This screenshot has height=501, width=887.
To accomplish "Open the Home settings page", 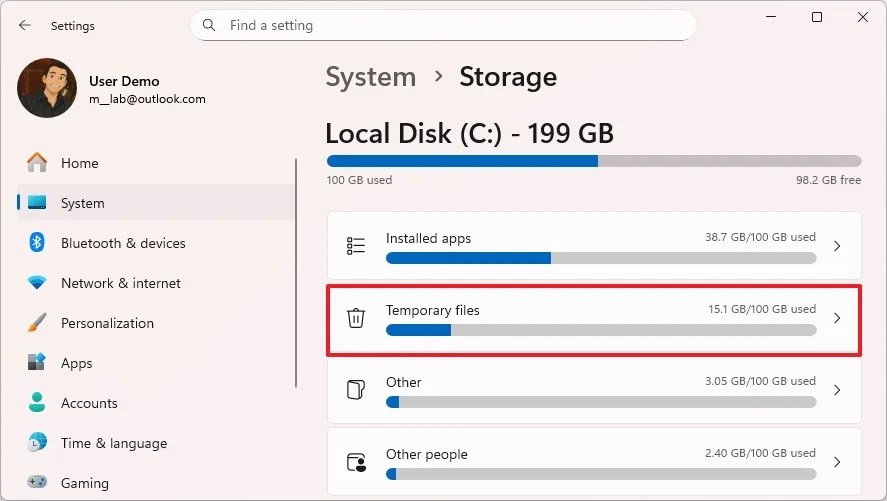I will click(156, 163).
